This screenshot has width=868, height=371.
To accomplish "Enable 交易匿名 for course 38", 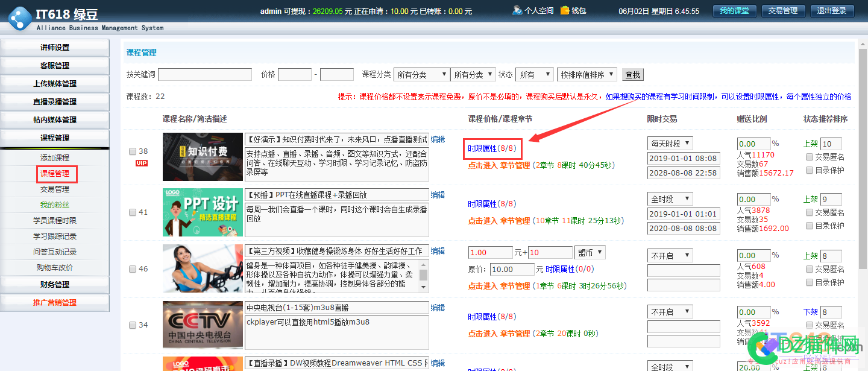I will coord(810,157).
